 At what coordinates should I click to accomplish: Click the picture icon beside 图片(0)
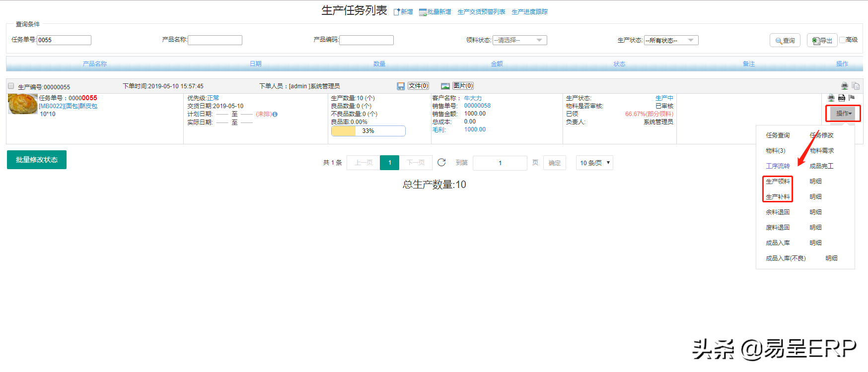click(445, 86)
